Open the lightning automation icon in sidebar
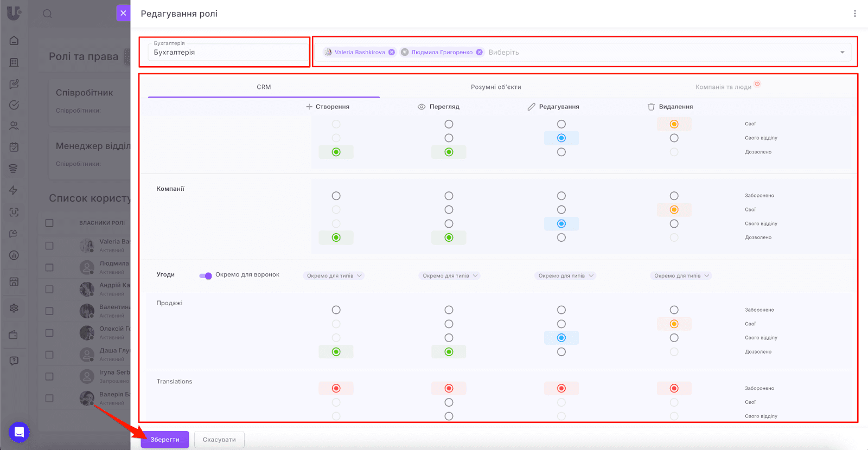The image size is (868, 450). click(x=14, y=190)
